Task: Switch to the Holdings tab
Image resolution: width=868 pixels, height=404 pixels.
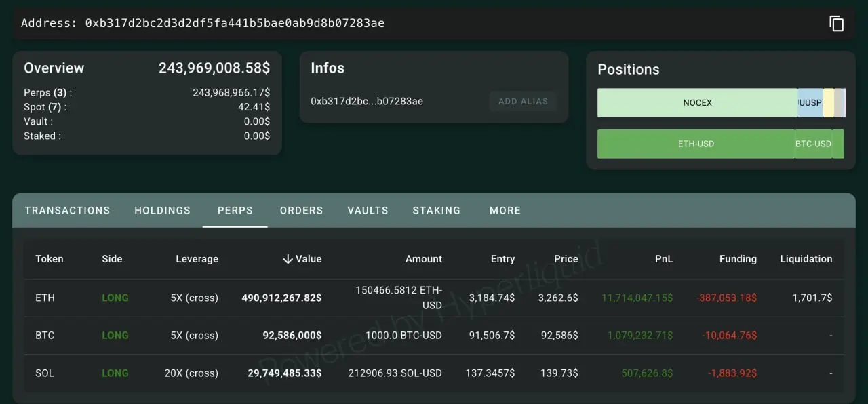Action: coord(162,210)
